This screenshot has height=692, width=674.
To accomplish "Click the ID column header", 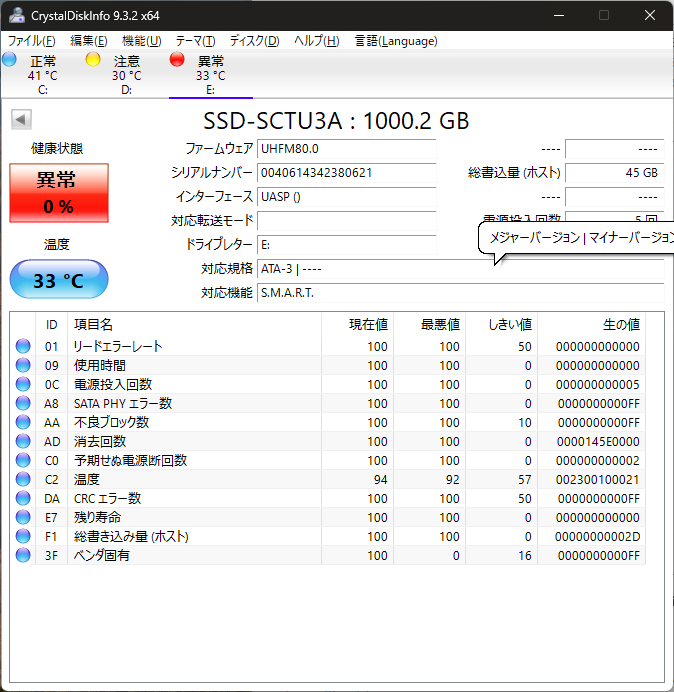I will click(51, 325).
